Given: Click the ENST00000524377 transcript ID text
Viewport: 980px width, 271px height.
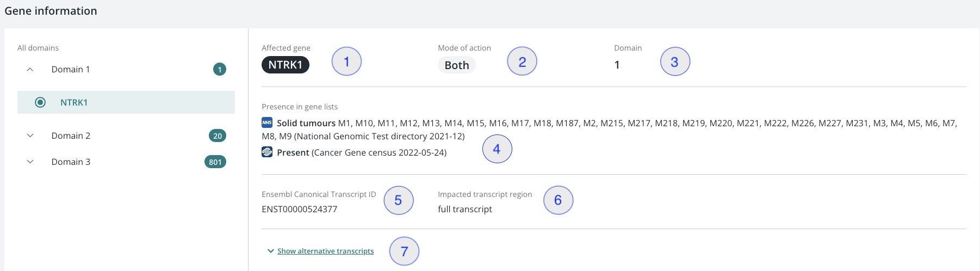Looking at the screenshot, I should click(x=300, y=209).
